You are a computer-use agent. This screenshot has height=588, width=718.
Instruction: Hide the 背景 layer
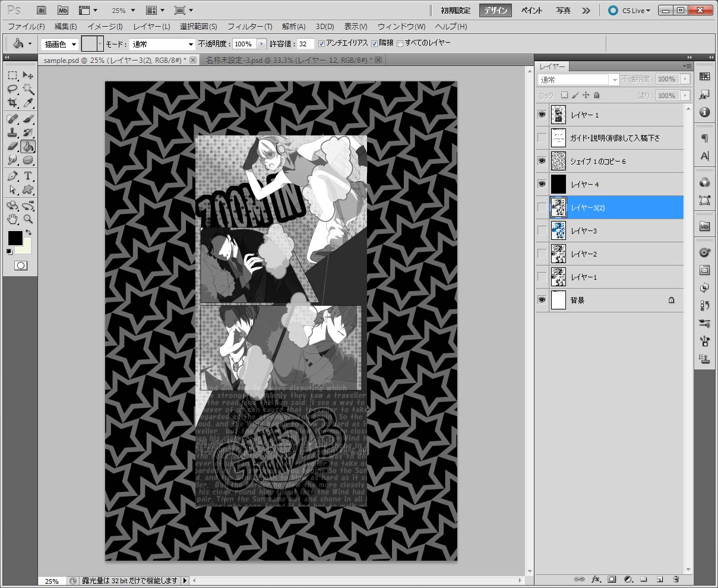point(542,300)
